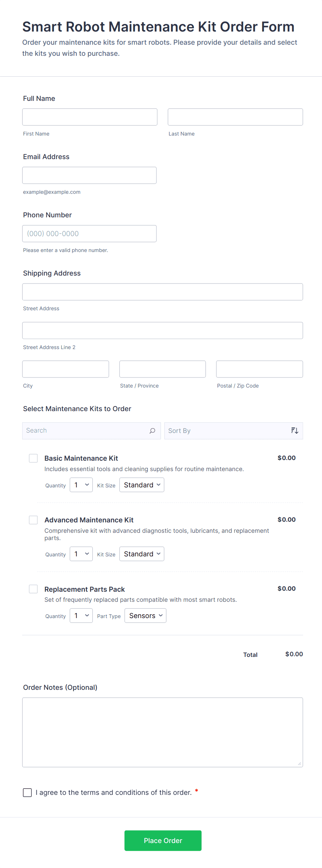Image resolution: width=322 pixels, height=868 pixels.
Task: Select the Advanced Maintenance Kit checkbox
Action: click(x=33, y=520)
